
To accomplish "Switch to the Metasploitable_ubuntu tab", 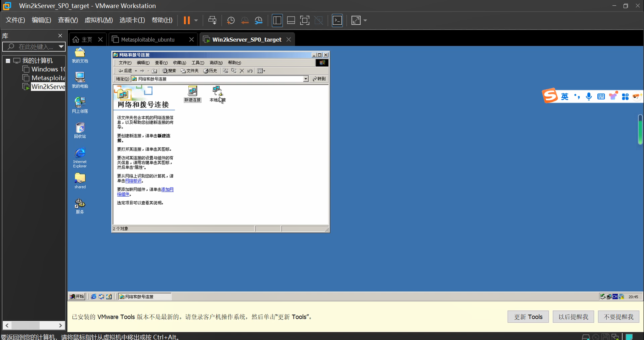I will 148,39.
